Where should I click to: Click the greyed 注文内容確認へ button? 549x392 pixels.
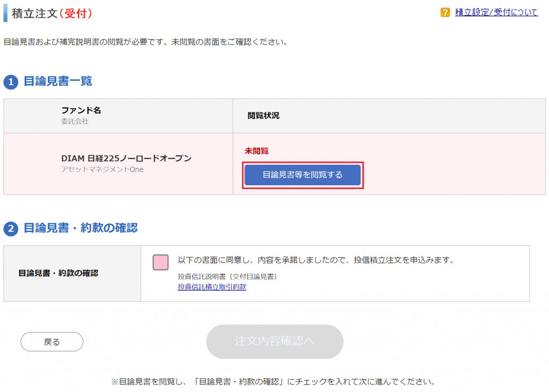275,341
